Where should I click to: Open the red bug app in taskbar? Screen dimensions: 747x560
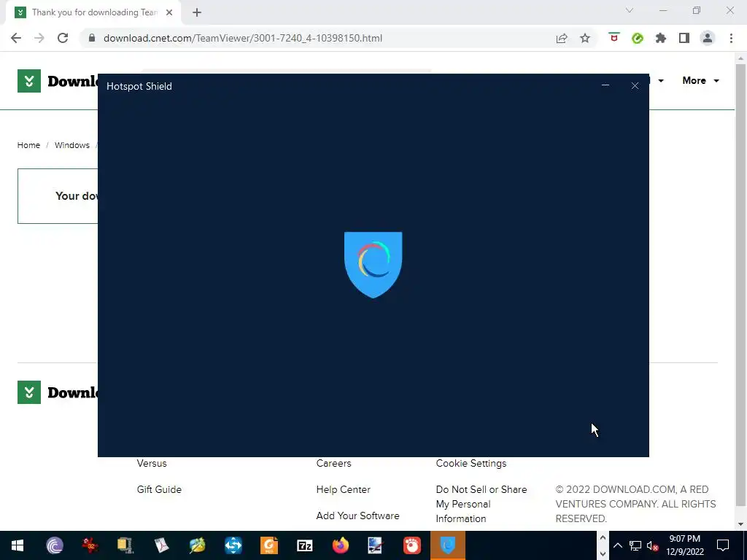pyautogui.click(x=90, y=545)
